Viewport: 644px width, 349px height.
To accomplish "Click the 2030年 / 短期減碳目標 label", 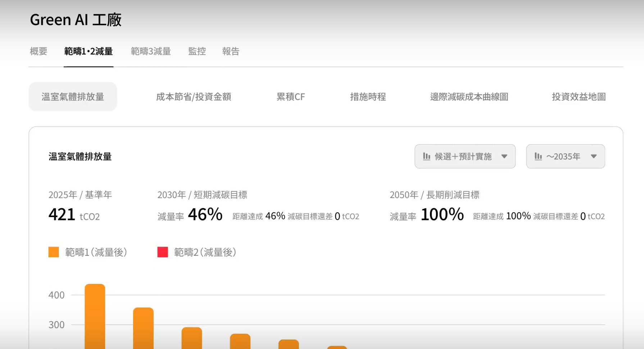I will click(202, 195).
